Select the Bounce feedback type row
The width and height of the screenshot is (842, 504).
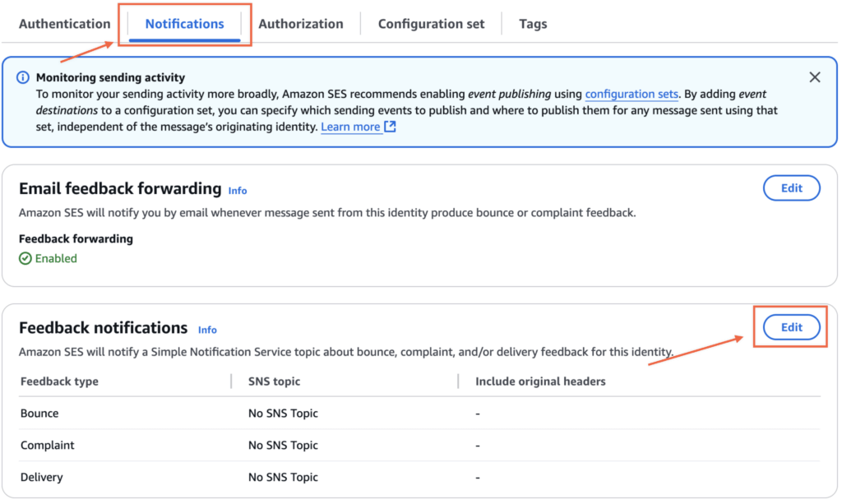[x=39, y=414]
